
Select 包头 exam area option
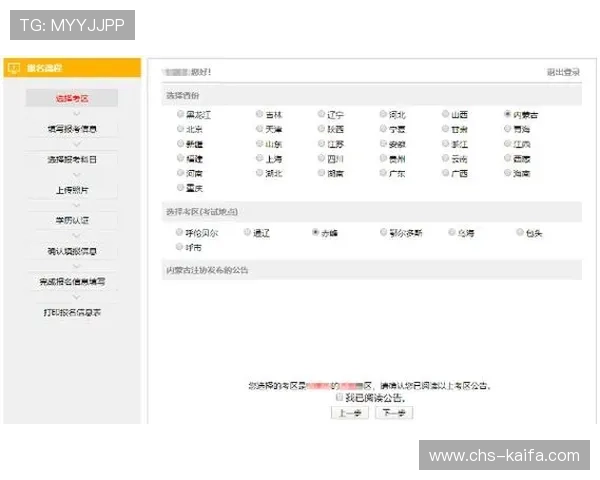(x=520, y=232)
